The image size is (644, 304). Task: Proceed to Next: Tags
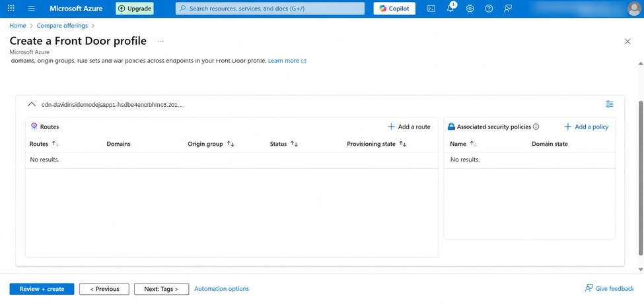click(161, 289)
